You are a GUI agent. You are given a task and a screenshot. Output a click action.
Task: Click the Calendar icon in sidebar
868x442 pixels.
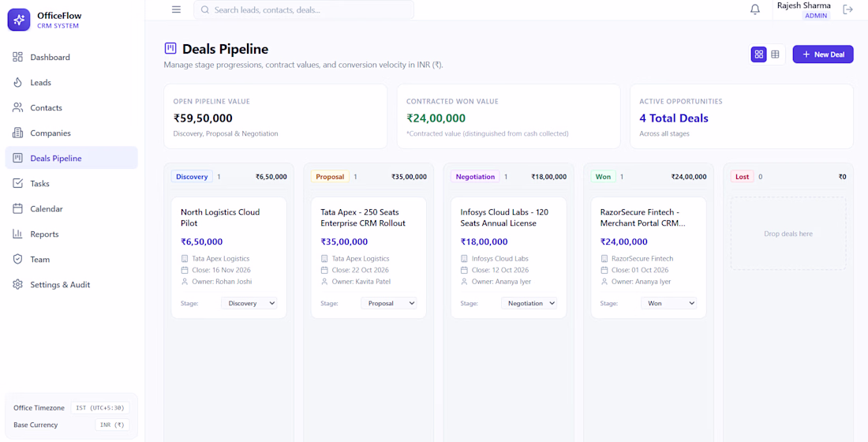17,209
